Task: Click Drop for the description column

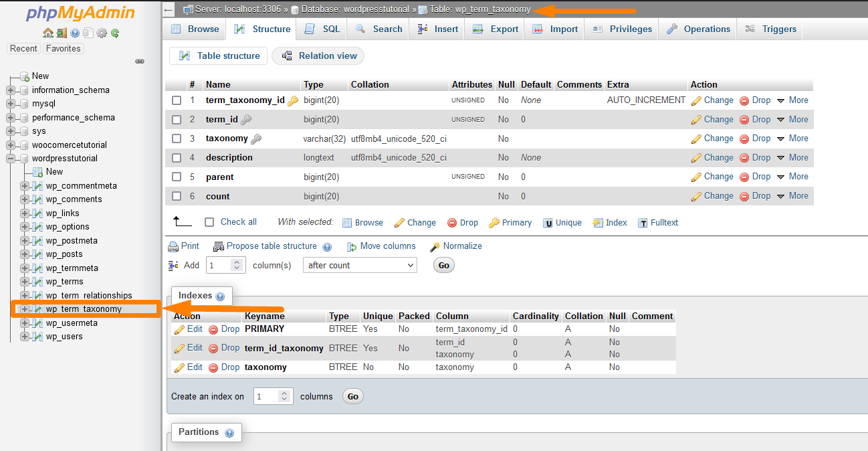Action: pos(754,158)
